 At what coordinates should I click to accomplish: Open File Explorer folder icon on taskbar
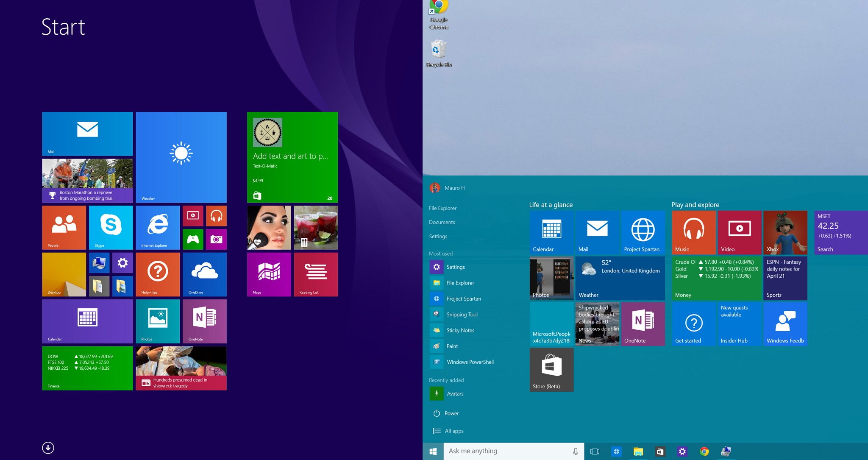point(638,452)
